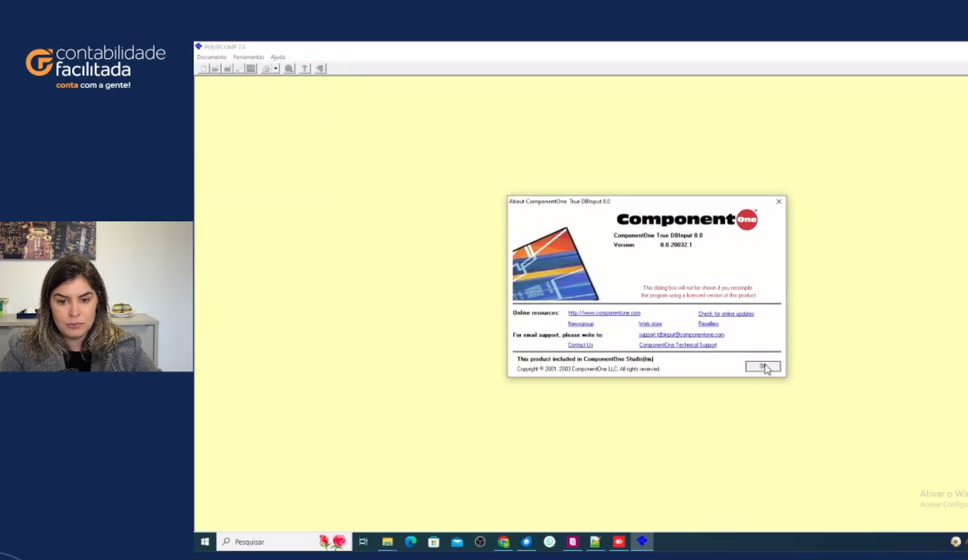This screenshot has width=968, height=560.
Task: Expand the printer options dropdown arrow
Action: pyautogui.click(x=276, y=69)
